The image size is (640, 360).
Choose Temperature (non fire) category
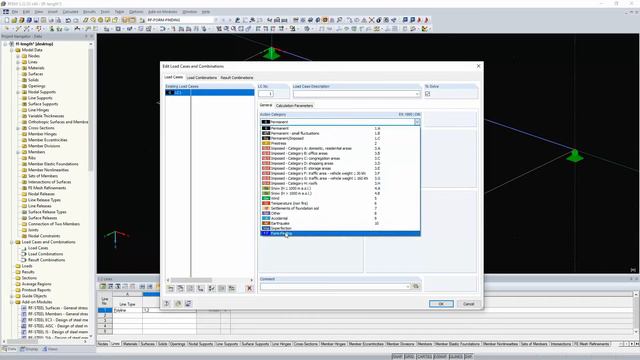coord(340,203)
